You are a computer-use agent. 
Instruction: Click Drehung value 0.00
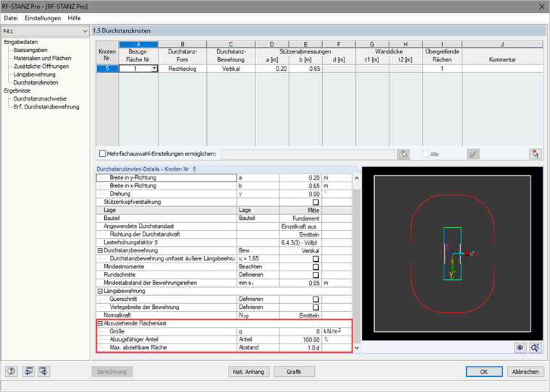pos(300,194)
